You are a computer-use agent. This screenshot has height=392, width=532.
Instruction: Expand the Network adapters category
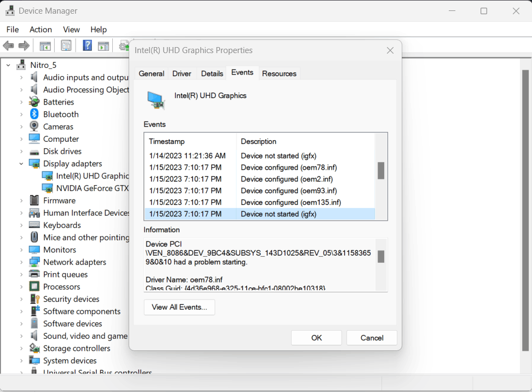pyautogui.click(x=21, y=262)
